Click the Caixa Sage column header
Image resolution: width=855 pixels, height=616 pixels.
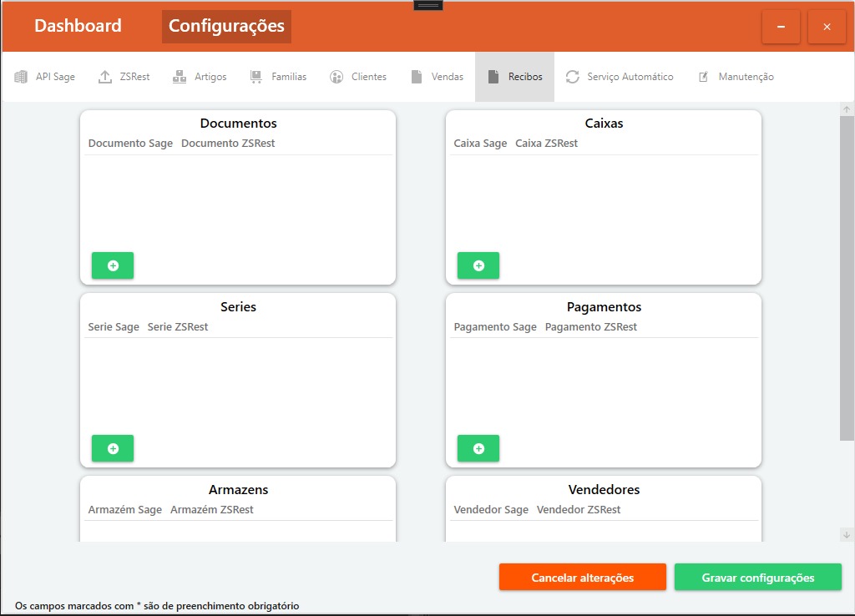(x=480, y=144)
